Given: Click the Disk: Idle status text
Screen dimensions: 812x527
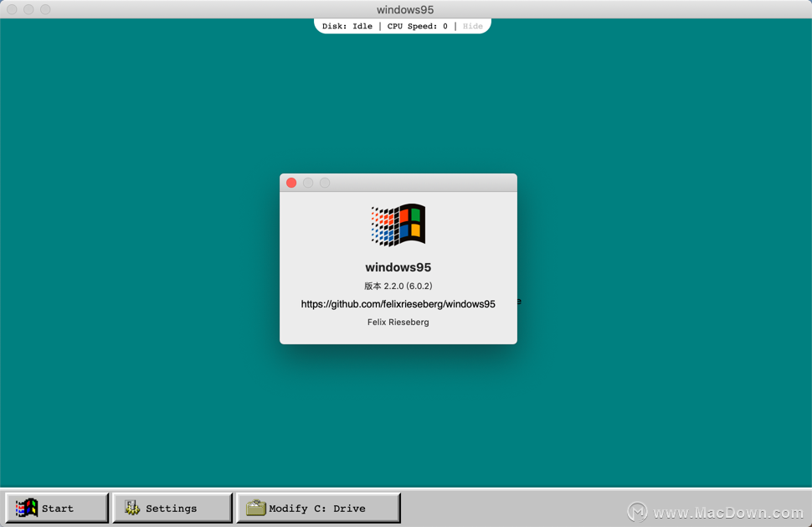Looking at the screenshot, I should (347, 26).
